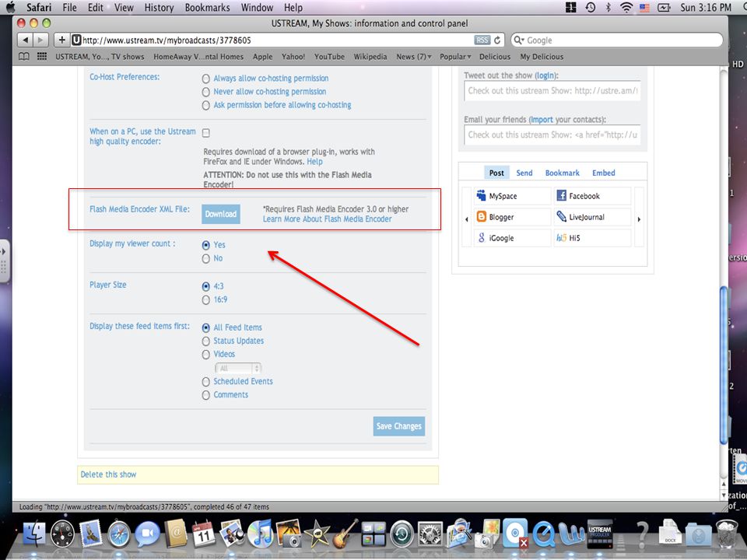Click the Email your friends text box
Screen dimensions: 747x560
point(552,135)
